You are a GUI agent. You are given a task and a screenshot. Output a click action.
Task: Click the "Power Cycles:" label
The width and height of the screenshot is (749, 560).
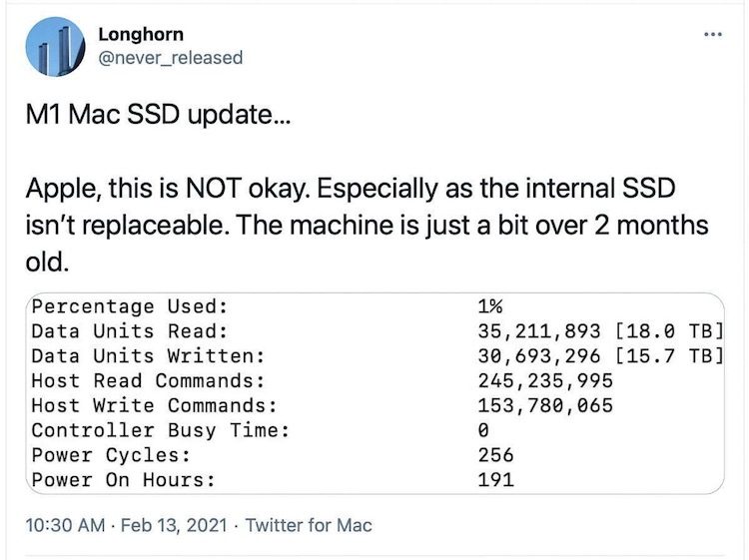(x=111, y=455)
